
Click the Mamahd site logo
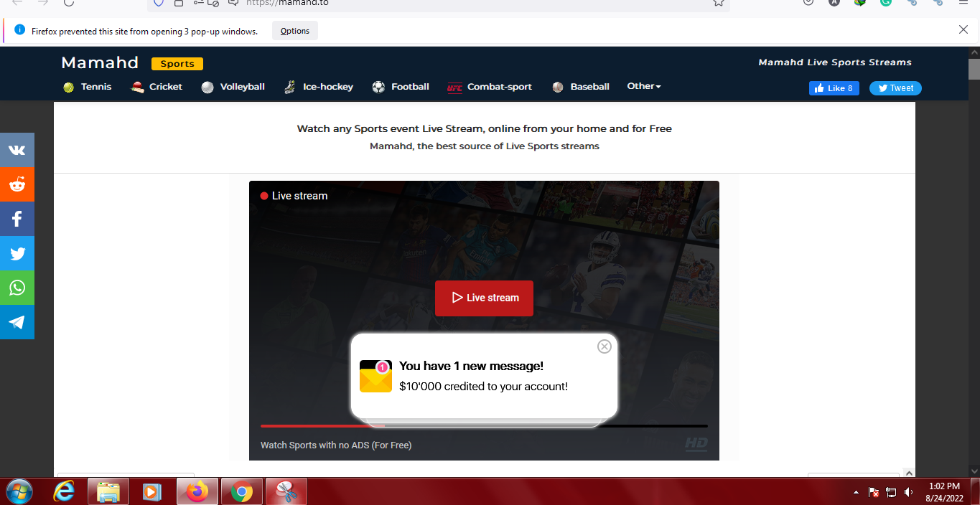pyautogui.click(x=100, y=63)
